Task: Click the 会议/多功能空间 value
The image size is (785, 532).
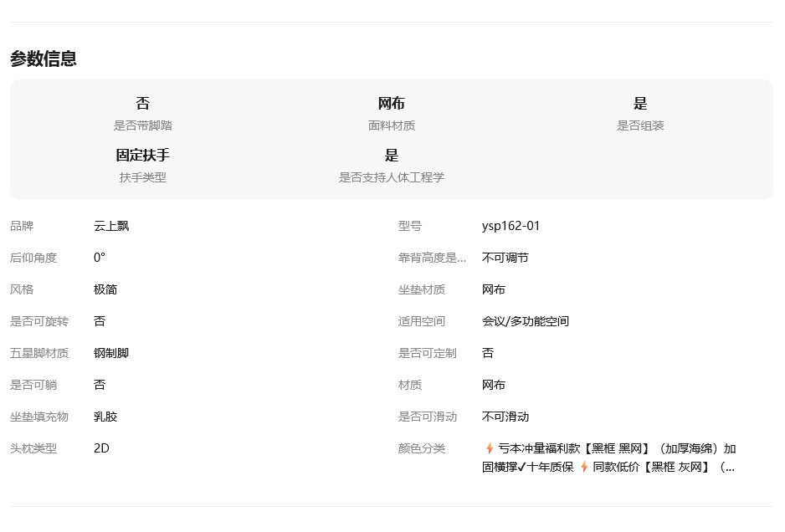Action: pyautogui.click(x=525, y=322)
